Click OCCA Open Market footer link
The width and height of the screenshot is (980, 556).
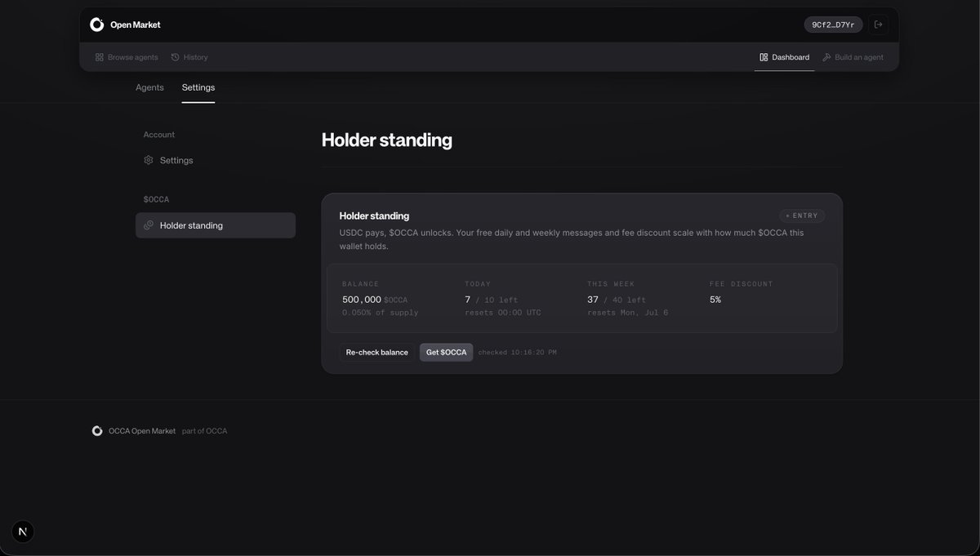point(142,431)
